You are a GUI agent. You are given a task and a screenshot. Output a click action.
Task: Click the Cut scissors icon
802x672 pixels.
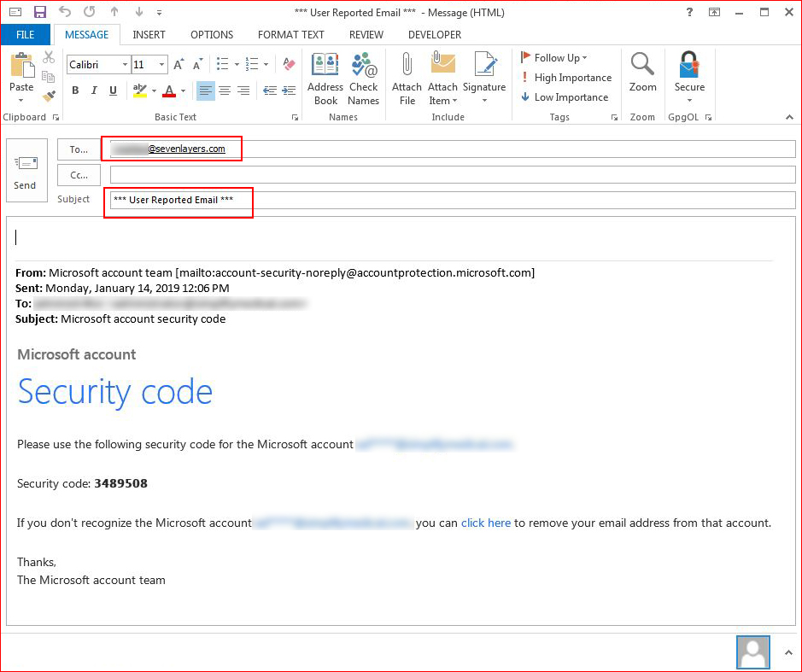pos(49,57)
